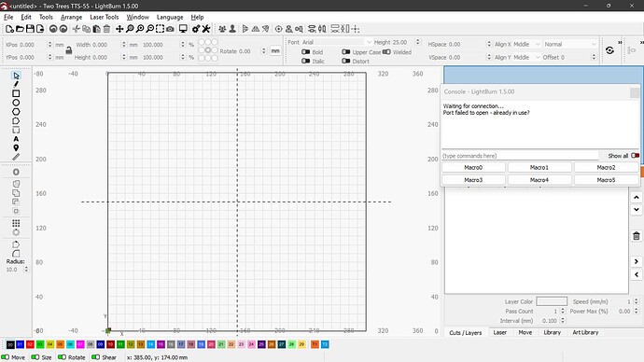Image resolution: width=644 pixels, height=362 pixels.
Task: Click the lock aspect ratio padlock icon
Action: 69,50
